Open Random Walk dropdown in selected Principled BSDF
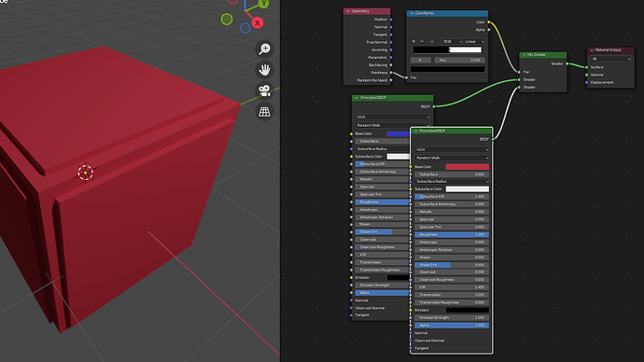644x362 pixels. pyautogui.click(x=452, y=158)
